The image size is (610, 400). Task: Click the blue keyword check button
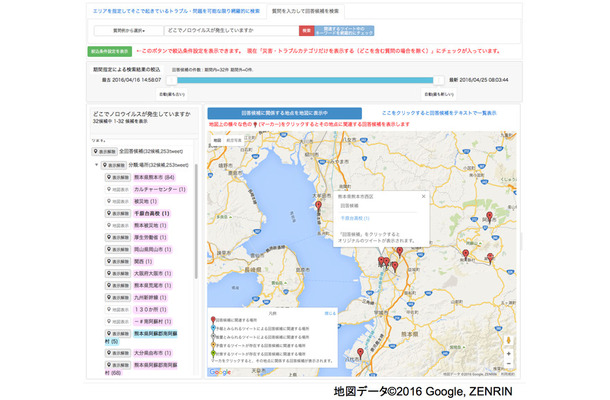(344, 31)
